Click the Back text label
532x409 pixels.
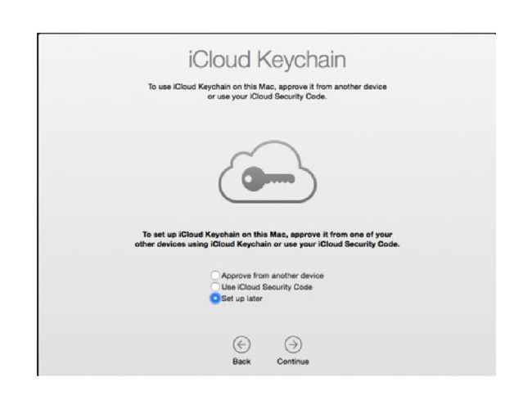click(241, 361)
